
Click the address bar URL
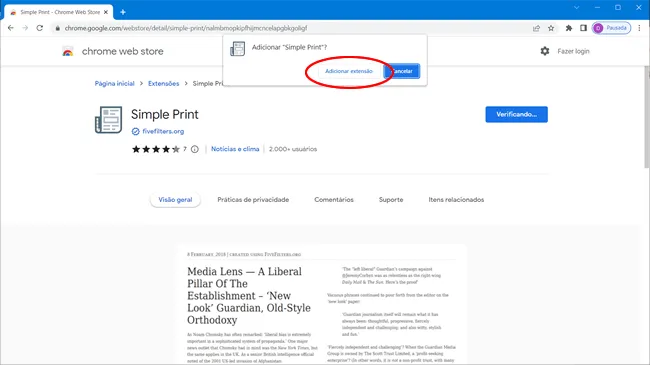186,28
